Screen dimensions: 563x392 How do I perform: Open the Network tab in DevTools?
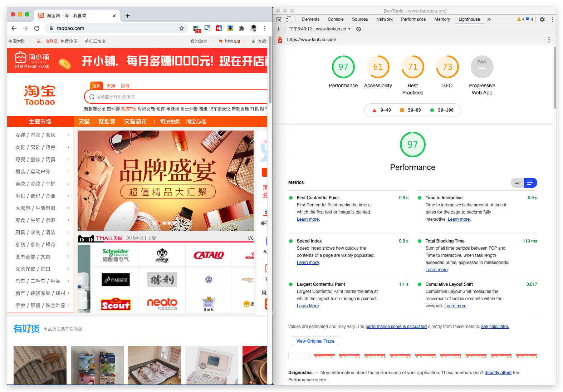pos(385,19)
